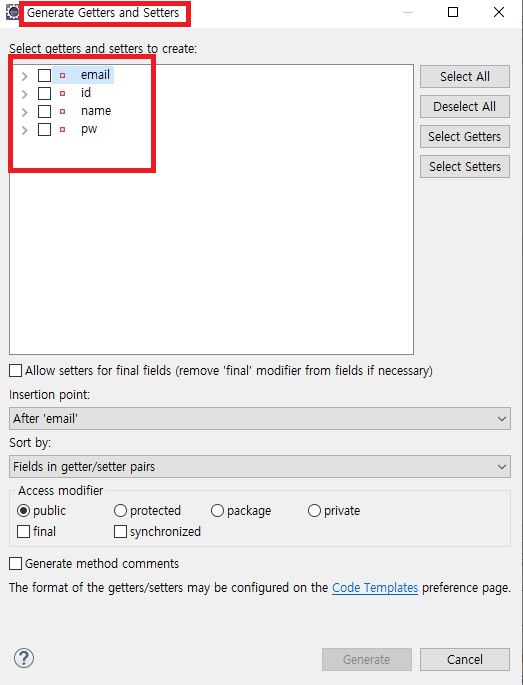Click the private field icon beside id

[x=62, y=93]
